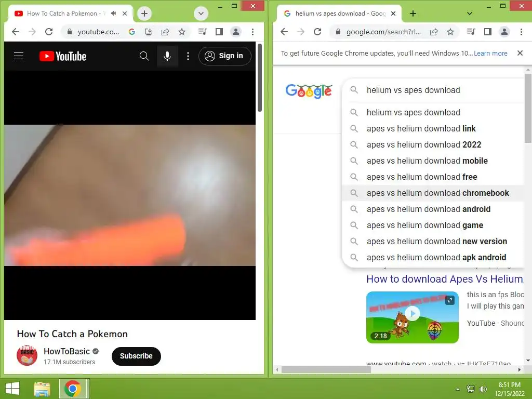Click Google page horizontal scrollbar
Image resolution: width=532 pixels, height=399 pixels.
tap(326, 369)
